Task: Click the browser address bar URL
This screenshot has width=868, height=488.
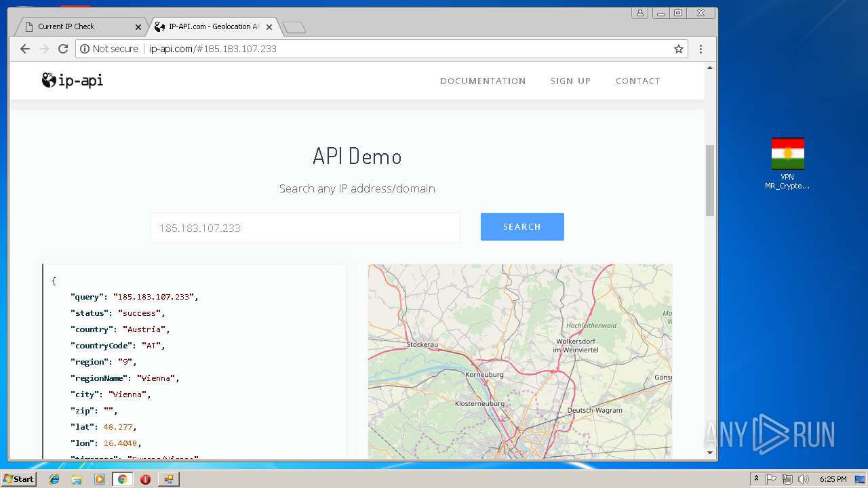Action: (213, 49)
